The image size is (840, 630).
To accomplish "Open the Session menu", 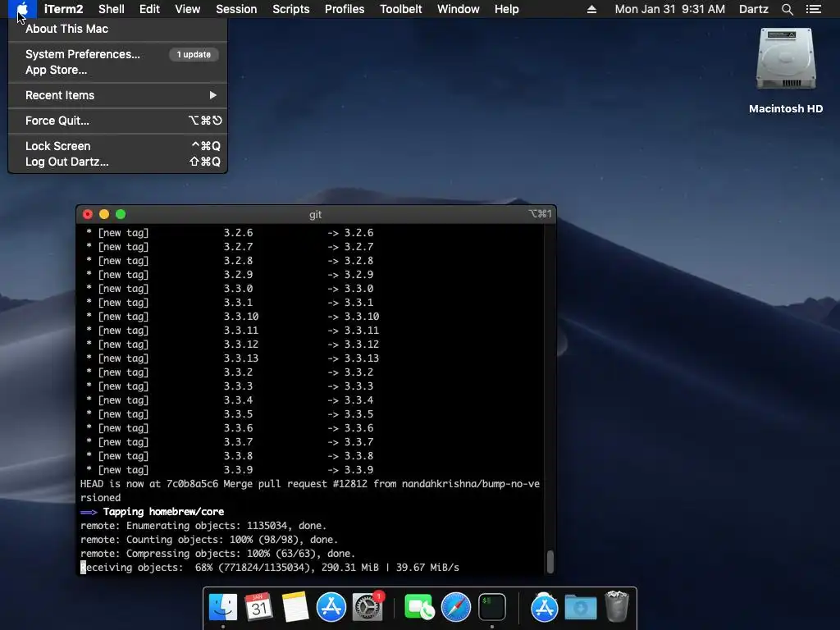I will click(x=236, y=9).
